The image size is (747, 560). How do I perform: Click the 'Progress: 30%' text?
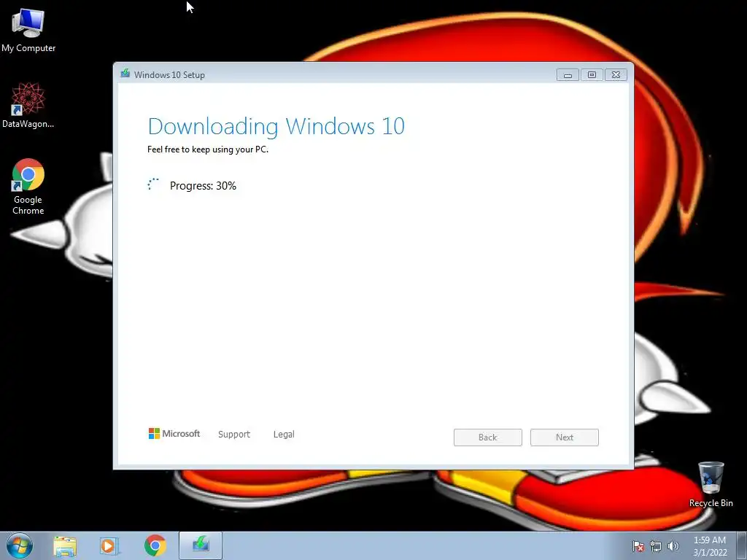203,186
